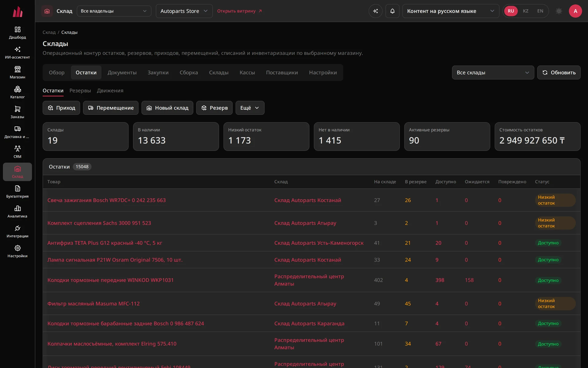The height and width of the screenshot is (368, 588).
Task: Click the Приход button
Action: 61,108
